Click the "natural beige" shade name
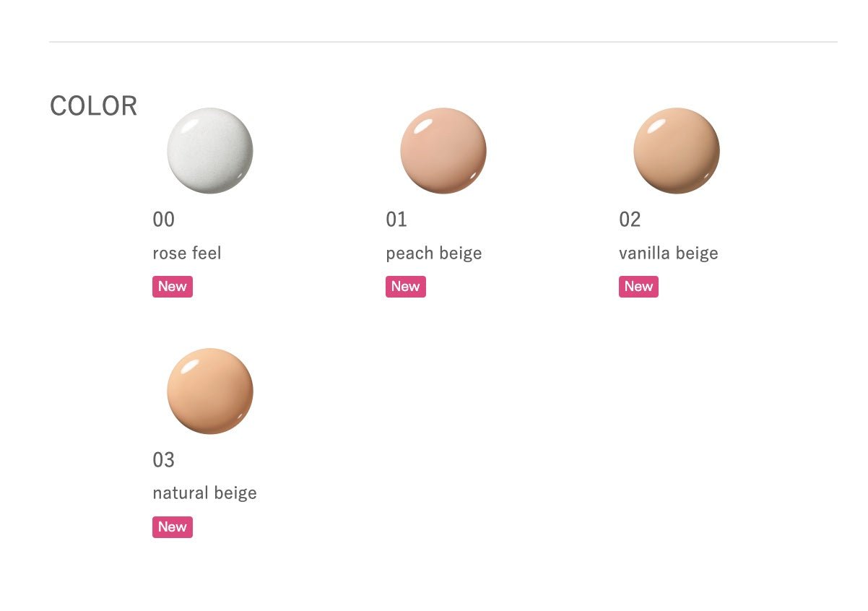The width and height of the screenshot is (868, 611). (204, 493)
